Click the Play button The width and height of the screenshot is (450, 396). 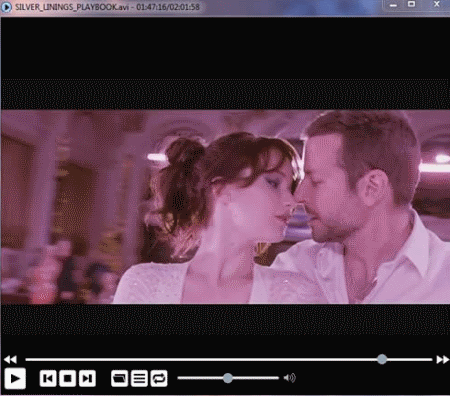(15, 379)
